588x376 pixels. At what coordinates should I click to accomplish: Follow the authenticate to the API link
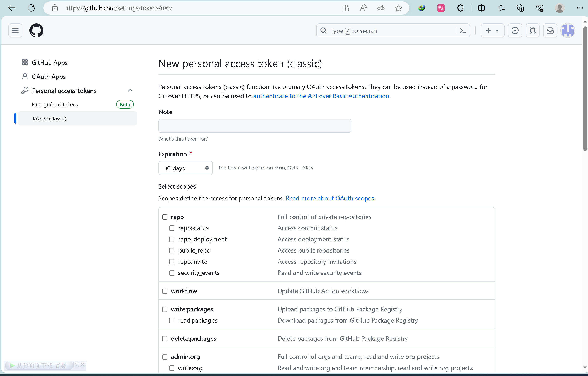tap(321, 96)
